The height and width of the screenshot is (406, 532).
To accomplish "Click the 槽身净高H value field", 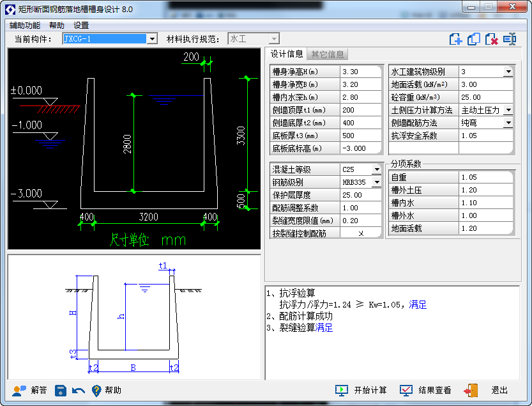I will point(361,72).
